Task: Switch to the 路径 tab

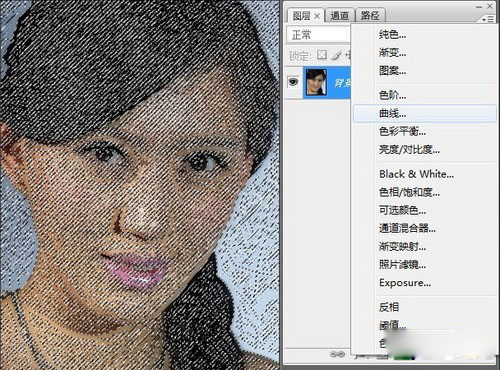Action: 370,15
